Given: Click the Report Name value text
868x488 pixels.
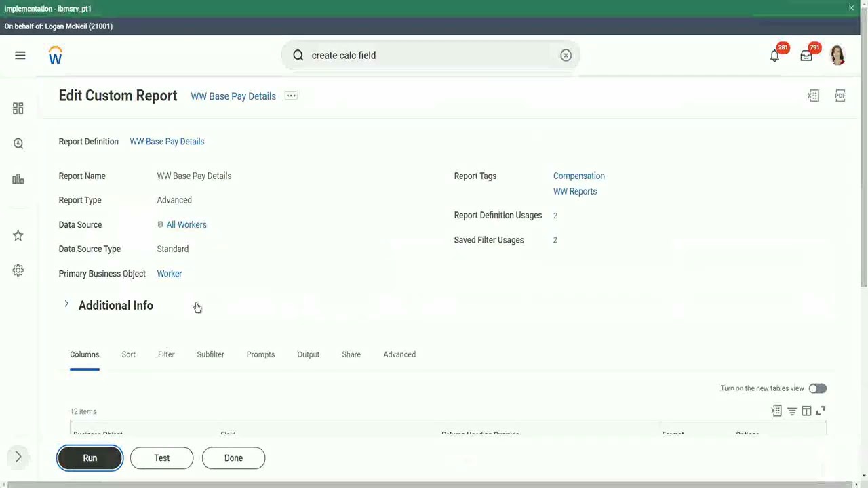Looking at the screenshot, I should (x=194, y=176).
